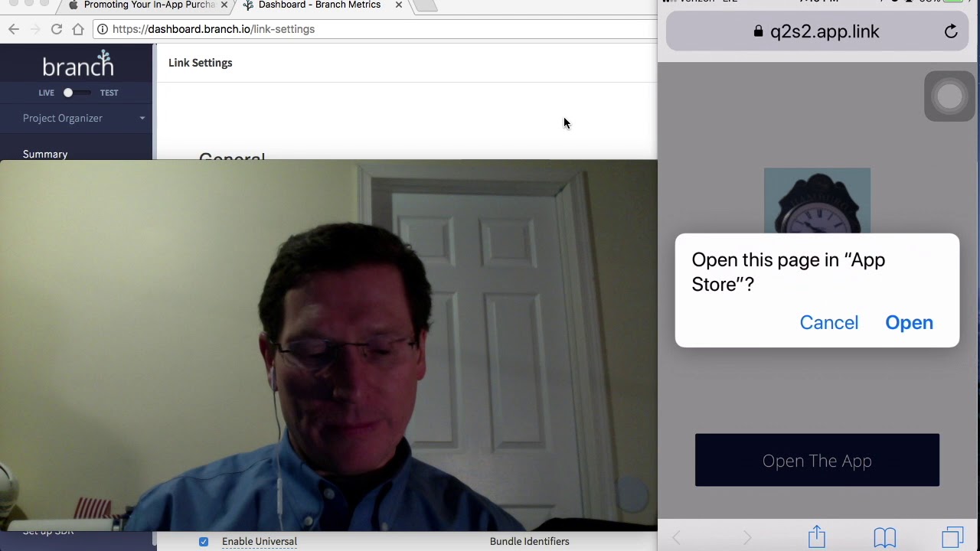Tap the Open The App button
This screenshot has width=980, height=551.
(817, 460)
